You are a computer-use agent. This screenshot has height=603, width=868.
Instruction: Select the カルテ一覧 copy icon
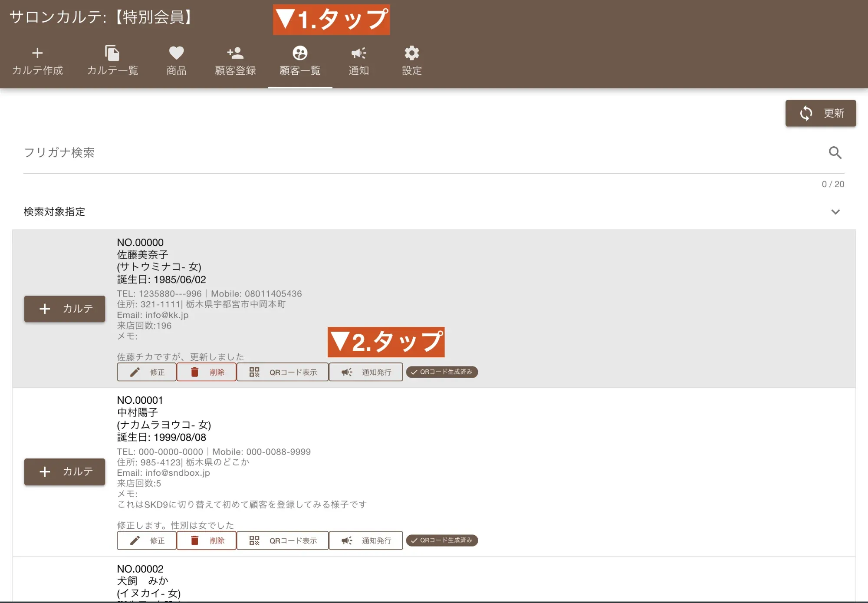112,53
